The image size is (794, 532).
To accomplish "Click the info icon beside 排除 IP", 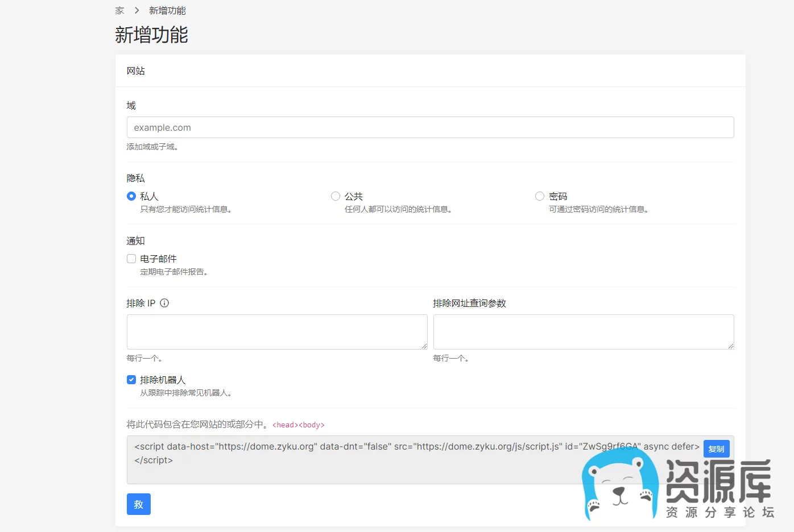I will point(164,303).
